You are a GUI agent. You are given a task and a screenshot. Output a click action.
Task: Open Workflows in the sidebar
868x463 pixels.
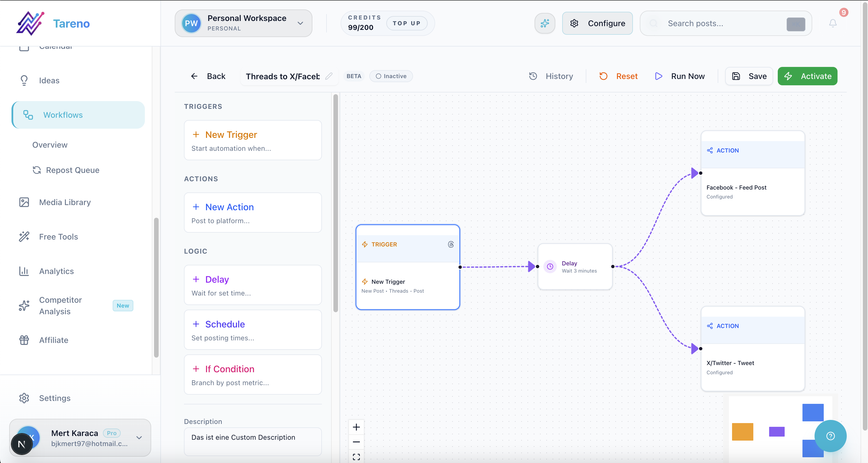tap(78, 115)
